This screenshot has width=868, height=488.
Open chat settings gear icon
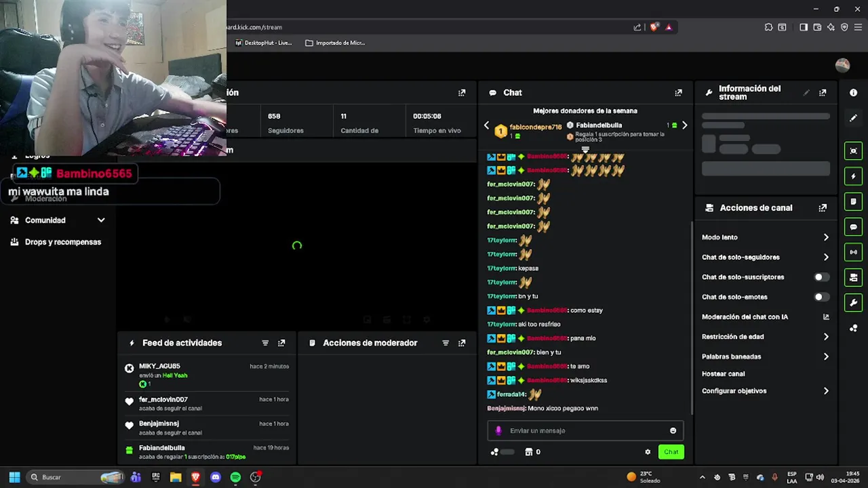(x=648, y=452)
